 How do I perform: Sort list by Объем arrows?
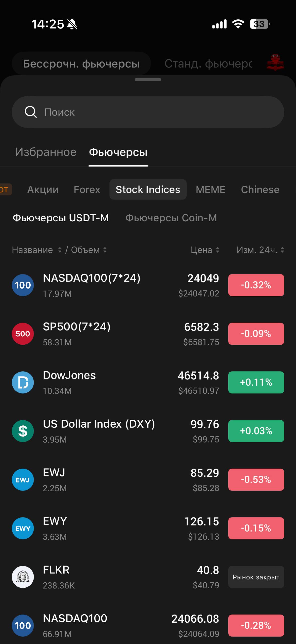[105, 250]
